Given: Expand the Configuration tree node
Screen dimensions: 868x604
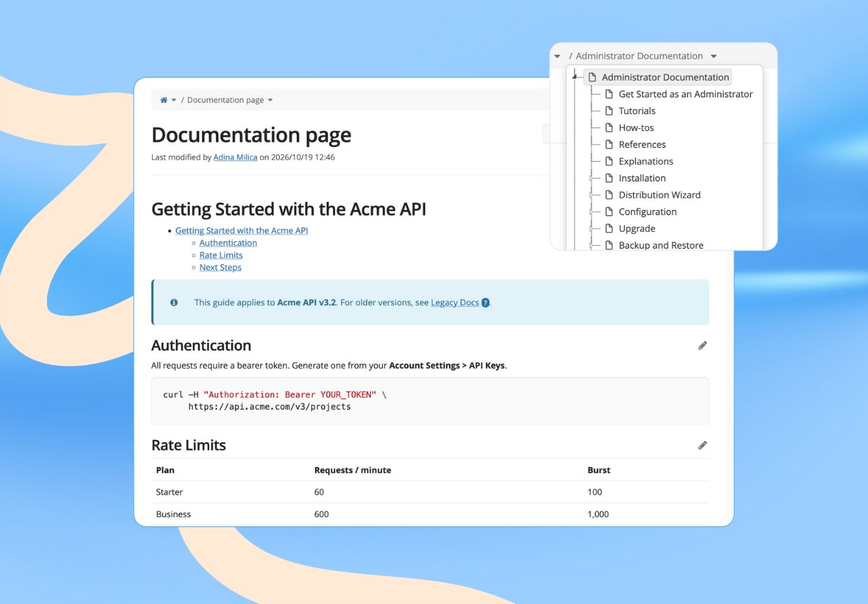Looking at the screenshot, I should click(592, 212).
